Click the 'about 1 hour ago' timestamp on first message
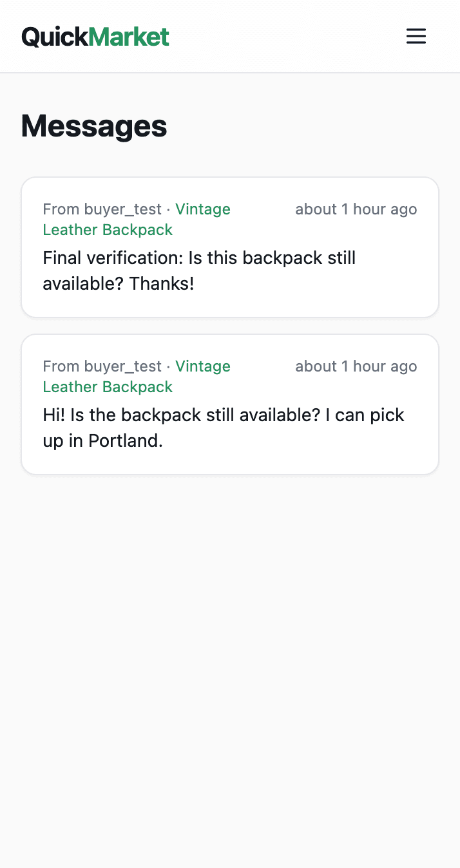The height and width of the screenshot is (868, 460). click(356, 209)
